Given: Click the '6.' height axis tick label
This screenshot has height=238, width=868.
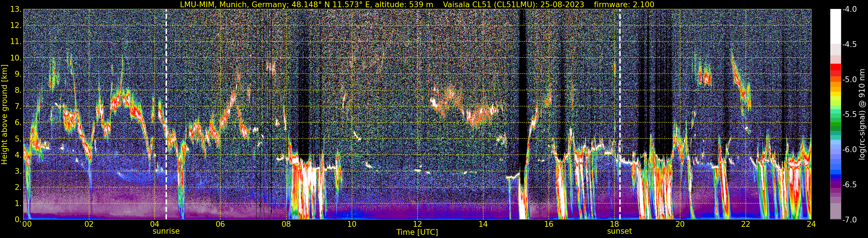Looking at the screenshot, I should coord(18,123).
